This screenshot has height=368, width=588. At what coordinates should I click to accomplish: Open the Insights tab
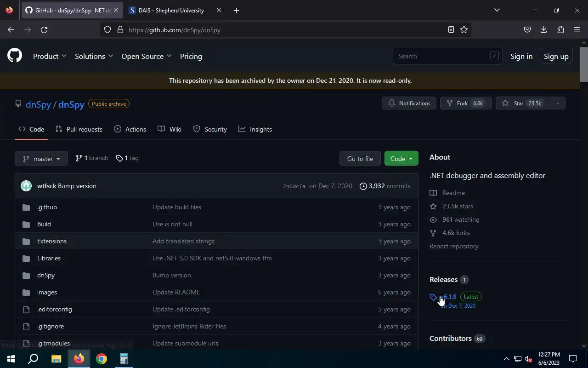[x=255, y=129]
